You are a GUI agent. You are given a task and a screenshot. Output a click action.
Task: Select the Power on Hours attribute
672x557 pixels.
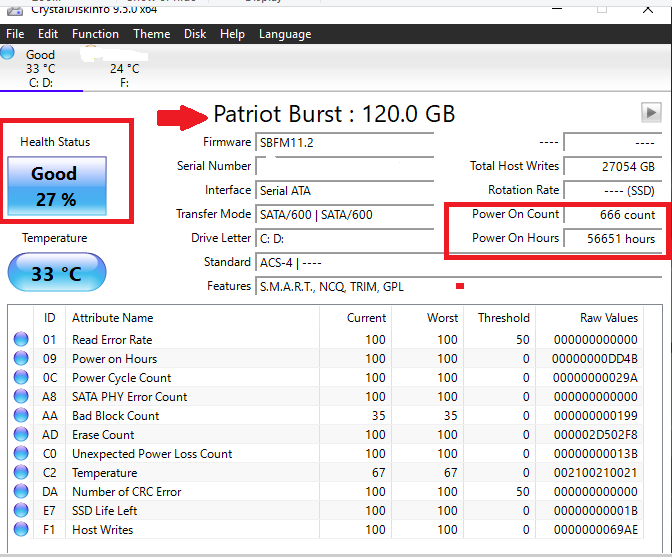point(114,359)
